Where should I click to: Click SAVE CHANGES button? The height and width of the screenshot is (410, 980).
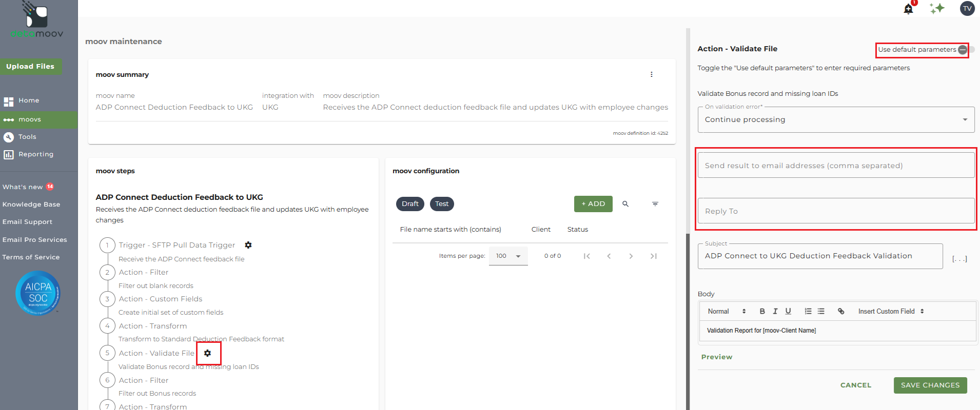[930, 385]
